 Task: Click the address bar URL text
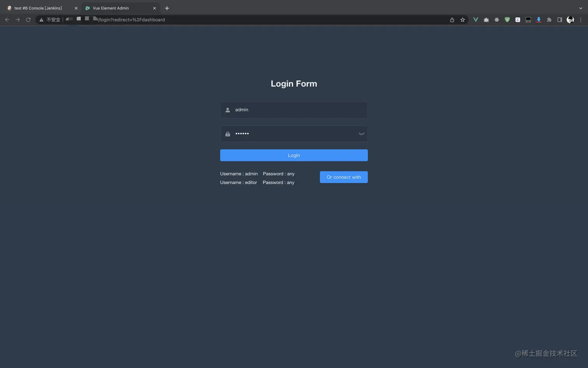tap(131, 20)
